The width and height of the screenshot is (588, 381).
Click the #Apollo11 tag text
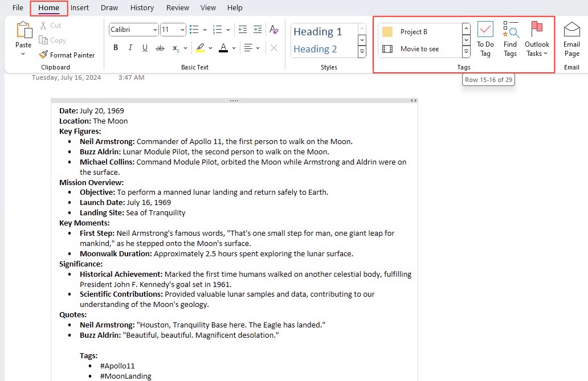(117, 366)
